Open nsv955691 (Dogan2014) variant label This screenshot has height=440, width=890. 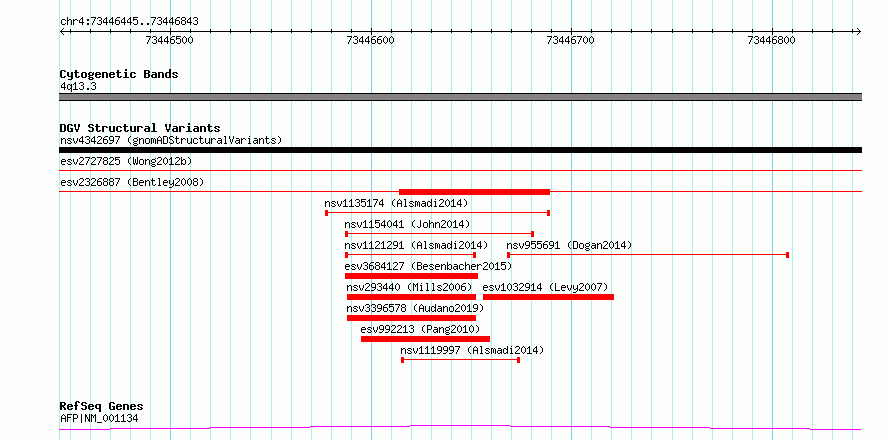tap(569, 245)
